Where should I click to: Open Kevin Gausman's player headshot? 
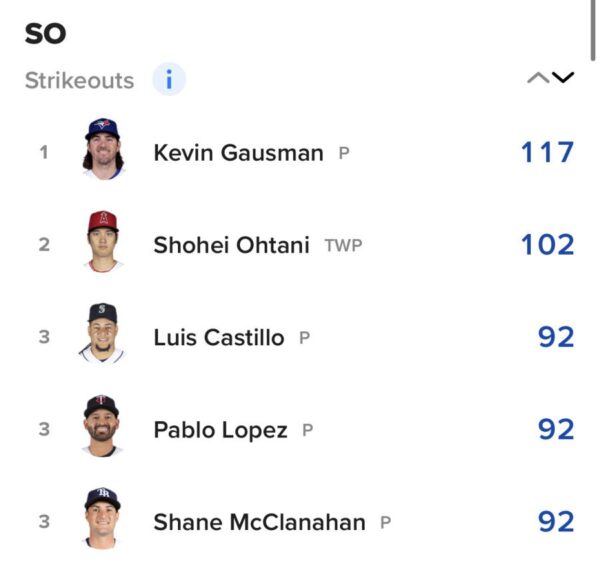tap(102, 151)
